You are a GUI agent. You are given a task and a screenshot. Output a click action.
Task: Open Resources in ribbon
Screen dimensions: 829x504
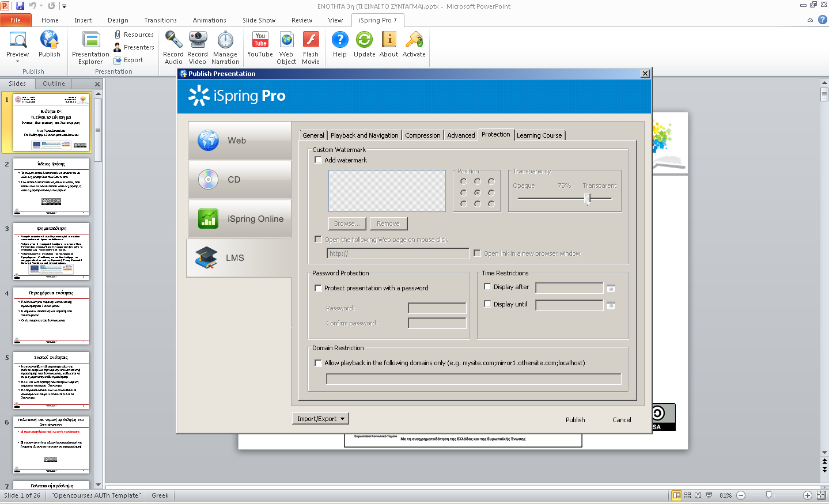[134, 35]
